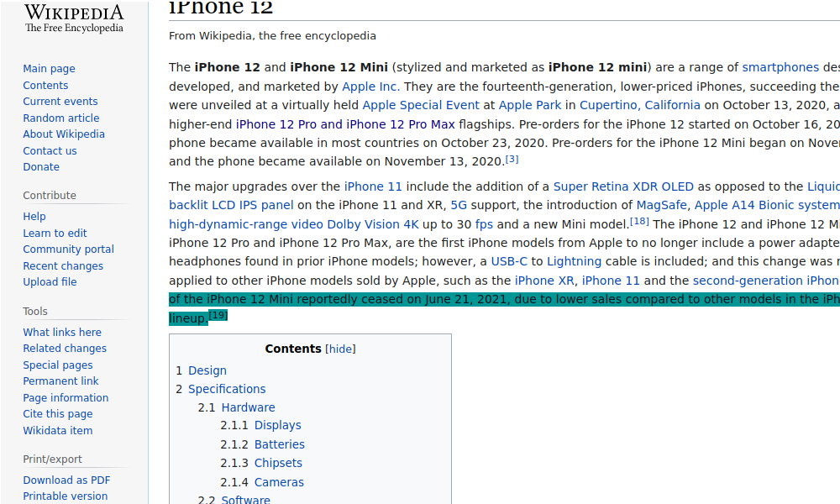Hide the Contents table
The image size is (840, 504).
point(340,349)
